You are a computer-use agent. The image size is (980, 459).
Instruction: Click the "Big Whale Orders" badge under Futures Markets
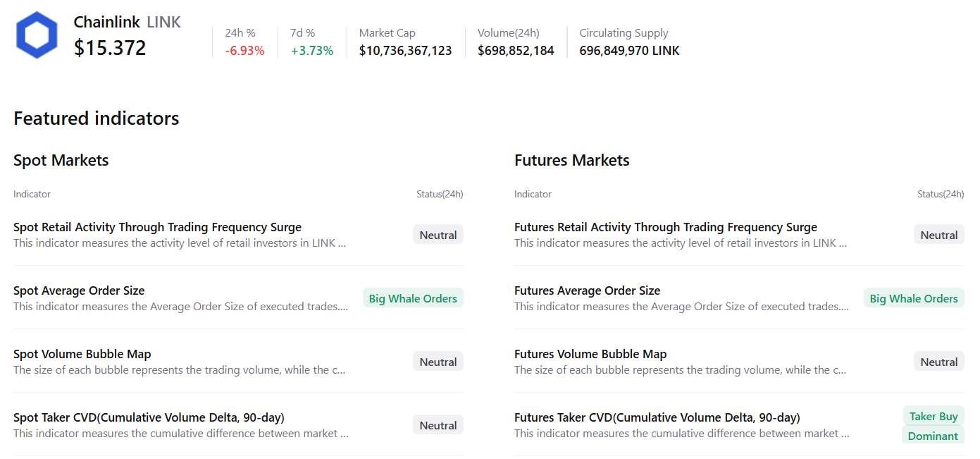914,298
